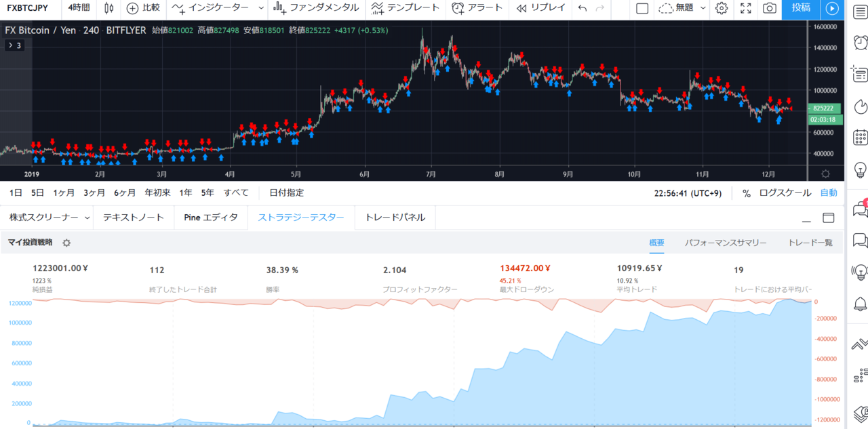Image resolution: width=868 pixels, height=429 pixels.
Task: Set date range to 1ヶ月
Action: (64, 193)
